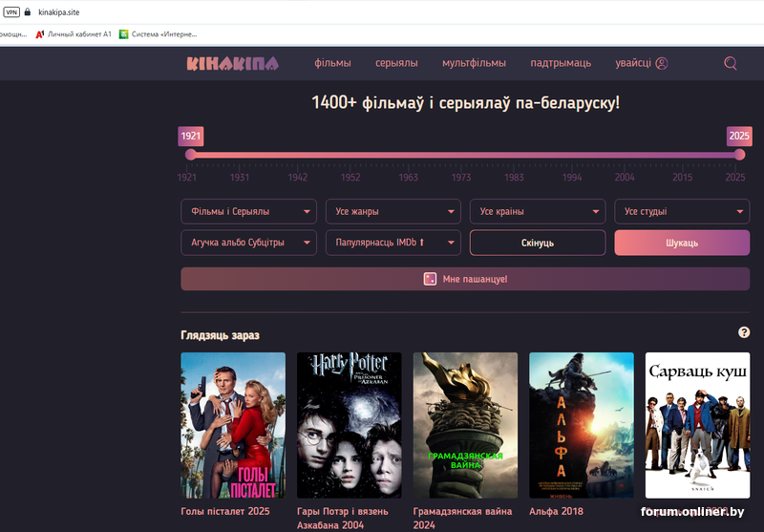This screenshot has width=764, height=532.
Task: Click the question mark help icon
Action: point(744,332)
